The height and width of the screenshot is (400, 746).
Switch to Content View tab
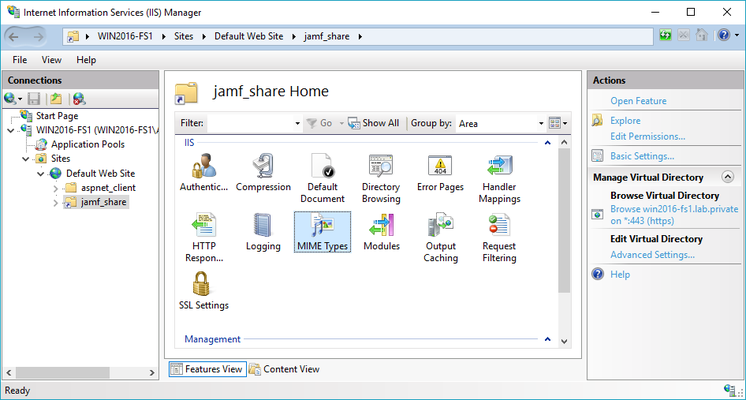(x=284, y=369)
